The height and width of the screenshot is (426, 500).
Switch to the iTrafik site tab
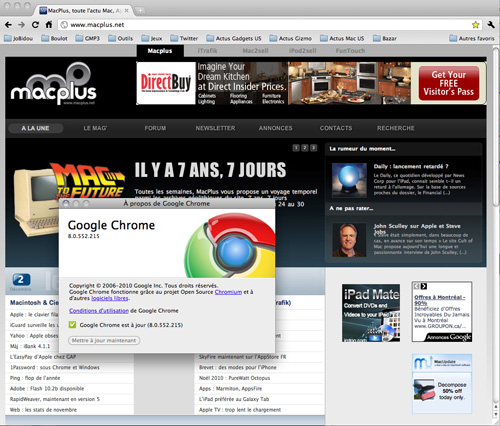tap(207, 51)
